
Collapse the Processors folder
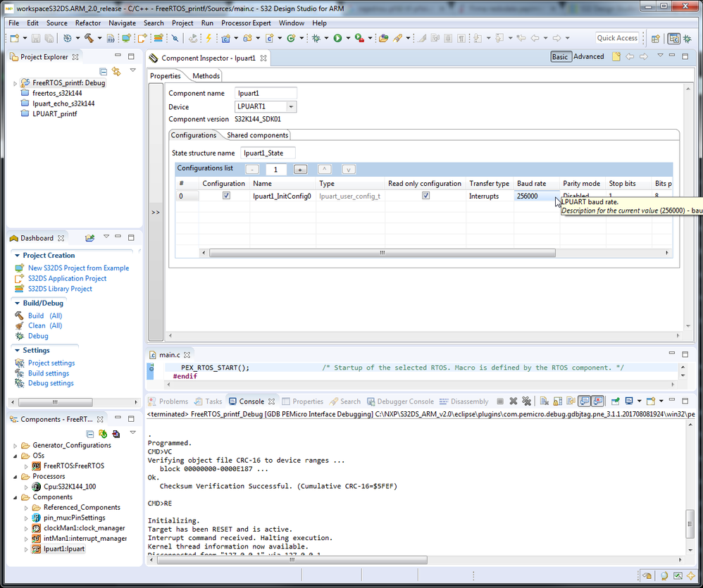(x=15, y=477)
